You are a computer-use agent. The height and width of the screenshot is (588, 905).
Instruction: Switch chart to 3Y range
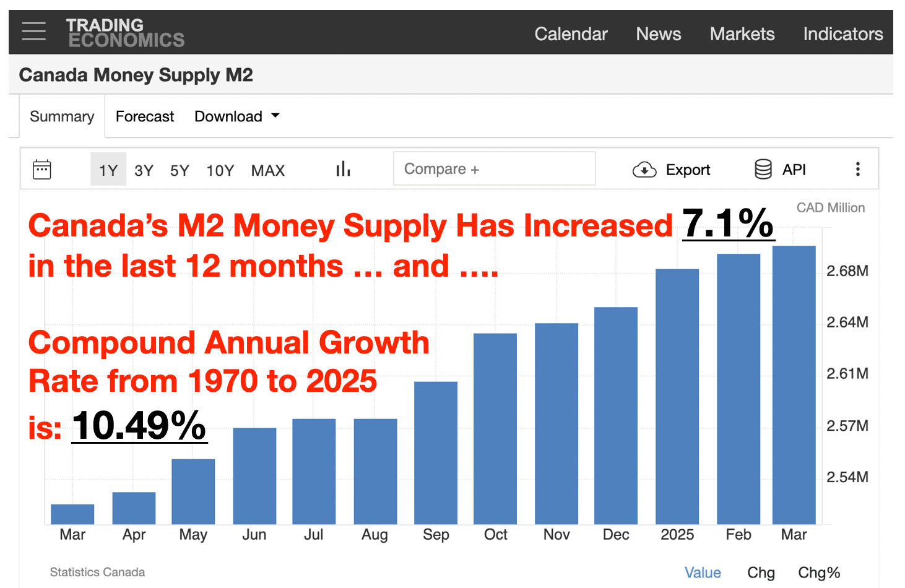(144, 170)
